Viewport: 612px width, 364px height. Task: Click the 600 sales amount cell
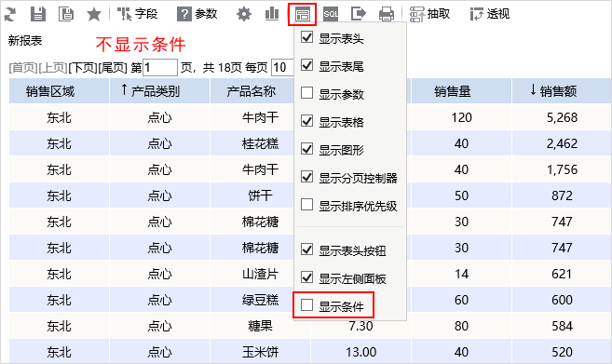[562, 300]
